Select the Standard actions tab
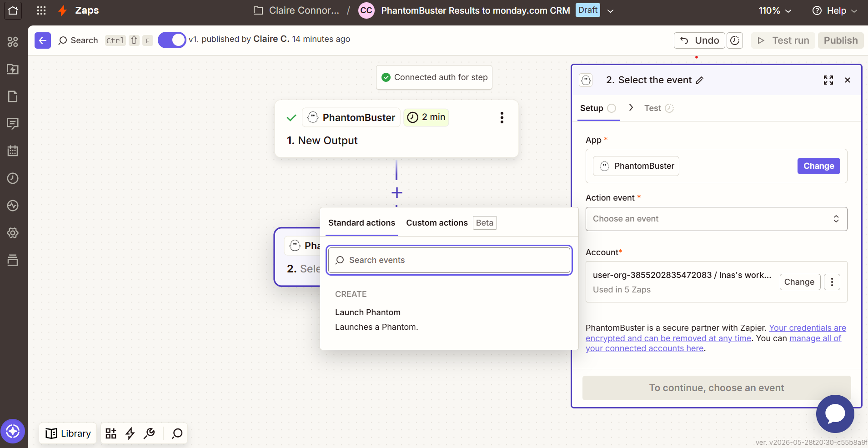868x448 pixels. click(x=361, y=223)
